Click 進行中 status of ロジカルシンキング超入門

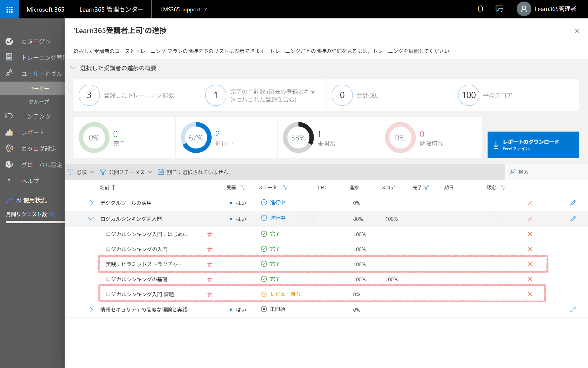(x=277, y=218)
